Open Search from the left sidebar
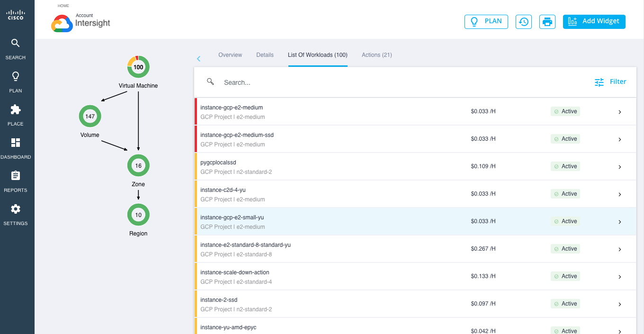Screen dimensions: 644x334 point(16,49)
